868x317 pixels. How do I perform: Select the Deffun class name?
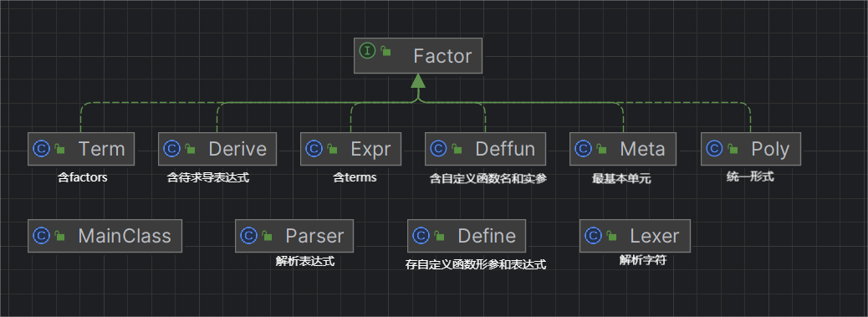point(505,149)
